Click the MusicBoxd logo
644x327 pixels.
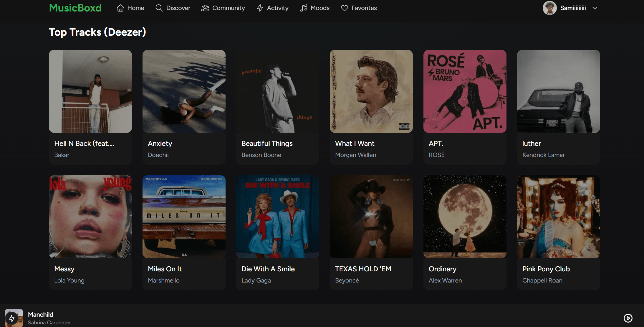pos(75,8)
